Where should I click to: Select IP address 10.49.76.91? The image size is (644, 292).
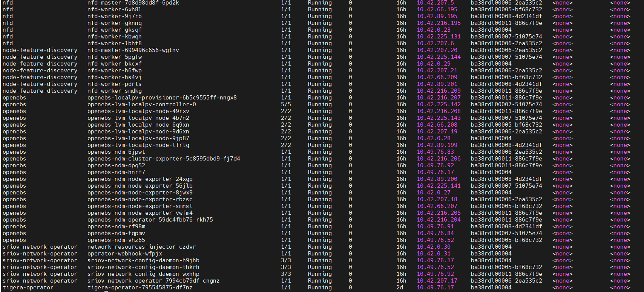click(435, 226)
